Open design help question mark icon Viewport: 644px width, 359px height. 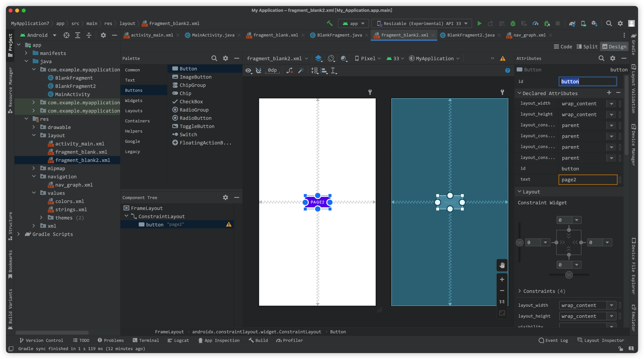[508, 70]
